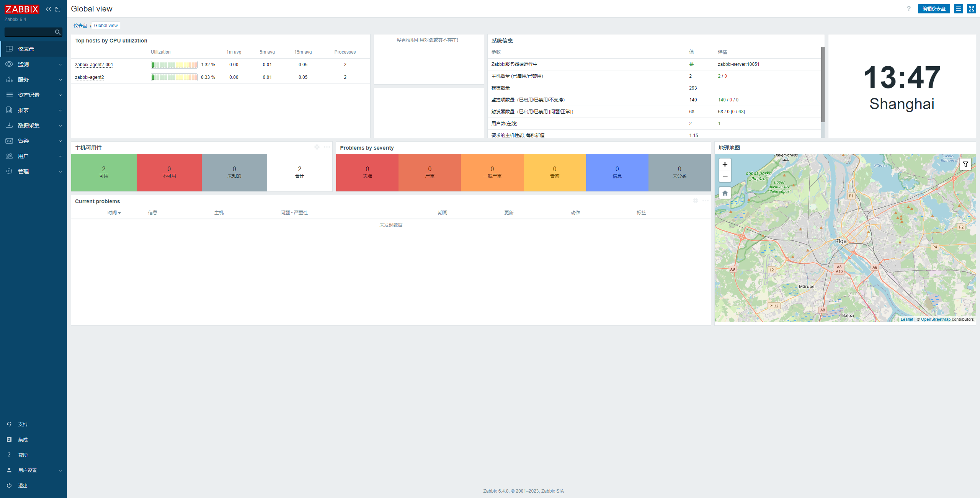Open gear settings of 主机可用性 widget
The width and height of the screenshot is (980, 498).
(317, 147)
